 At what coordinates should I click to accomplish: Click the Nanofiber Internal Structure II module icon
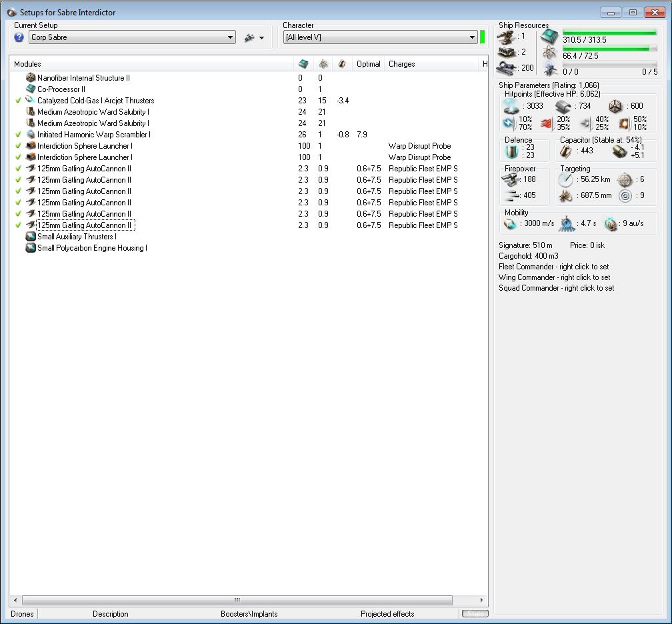click(x=31, y=77)
